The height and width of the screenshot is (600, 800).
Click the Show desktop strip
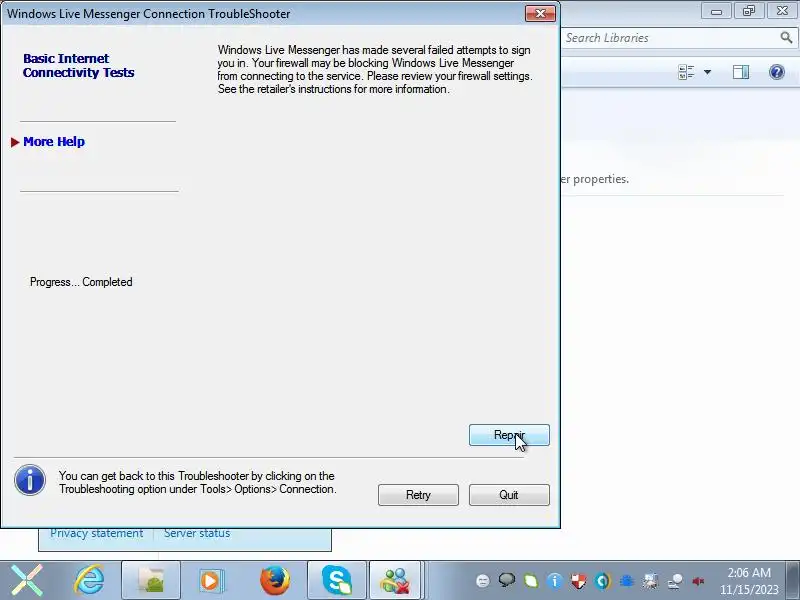[x=792, y=580]
